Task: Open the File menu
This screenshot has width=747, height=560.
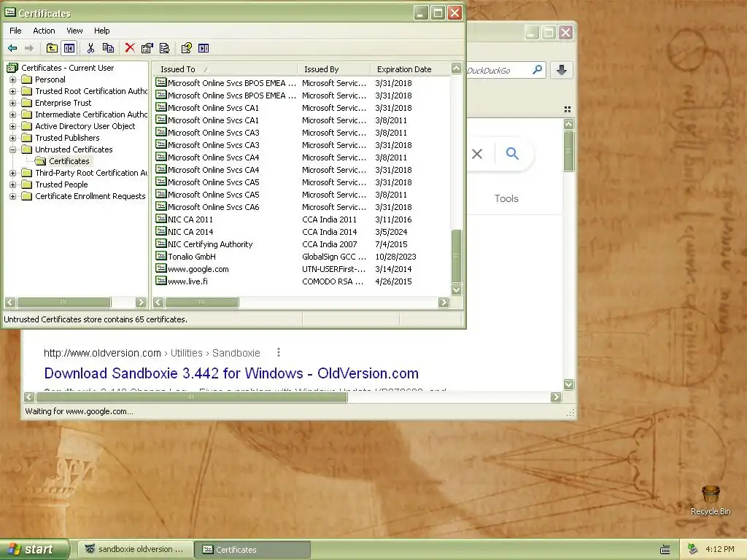Action: click(15, 31)
